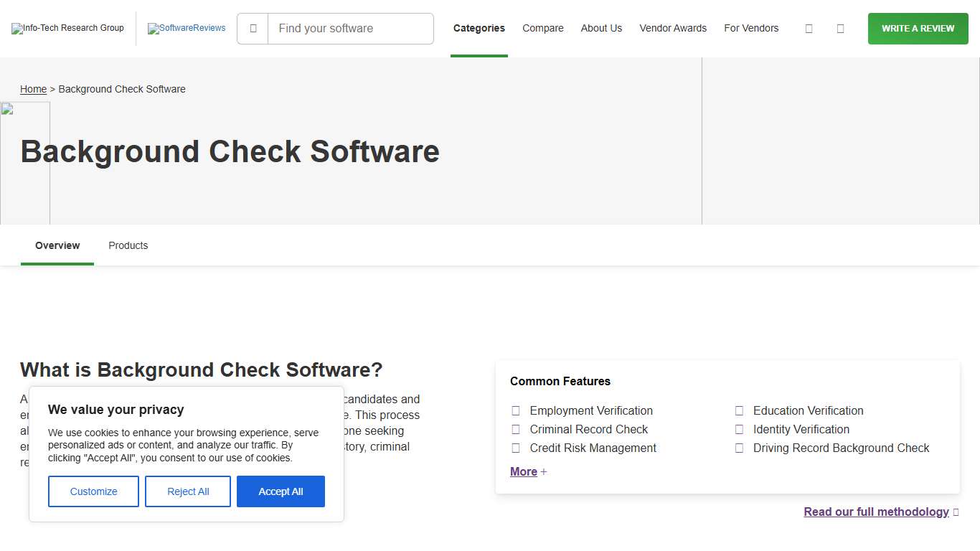Check the Employment Verification feature
This screenshot has height=551, width=980.
516,410
